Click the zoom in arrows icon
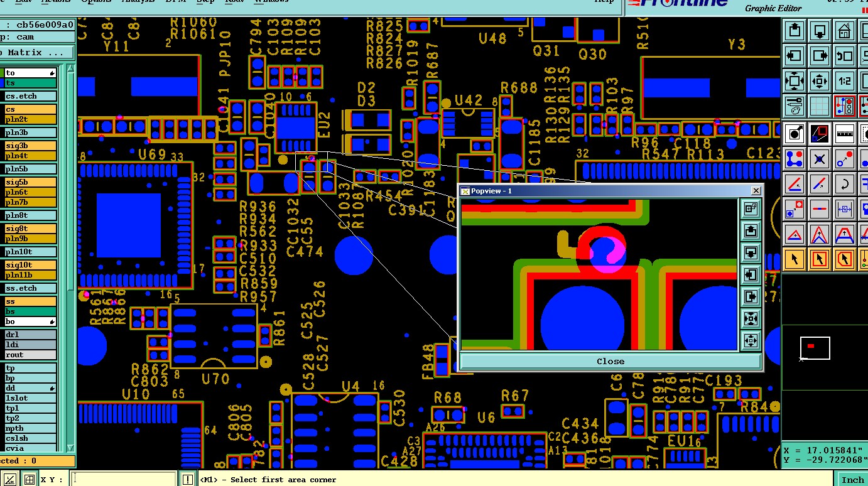 click(x=795, y=80)
